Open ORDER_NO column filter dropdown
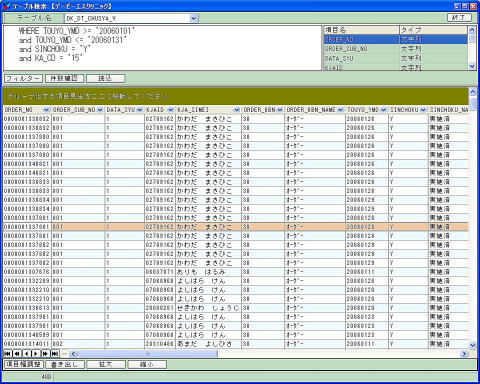 click(x=46, y=110)
